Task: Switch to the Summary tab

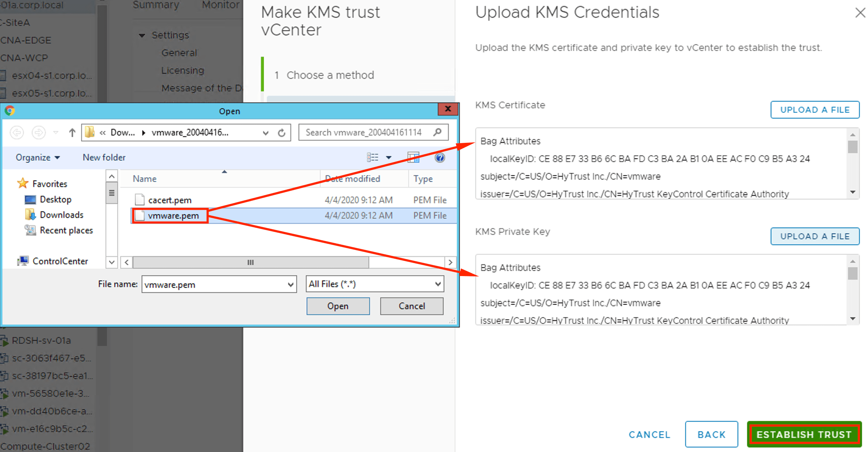Action: (156, 5)
